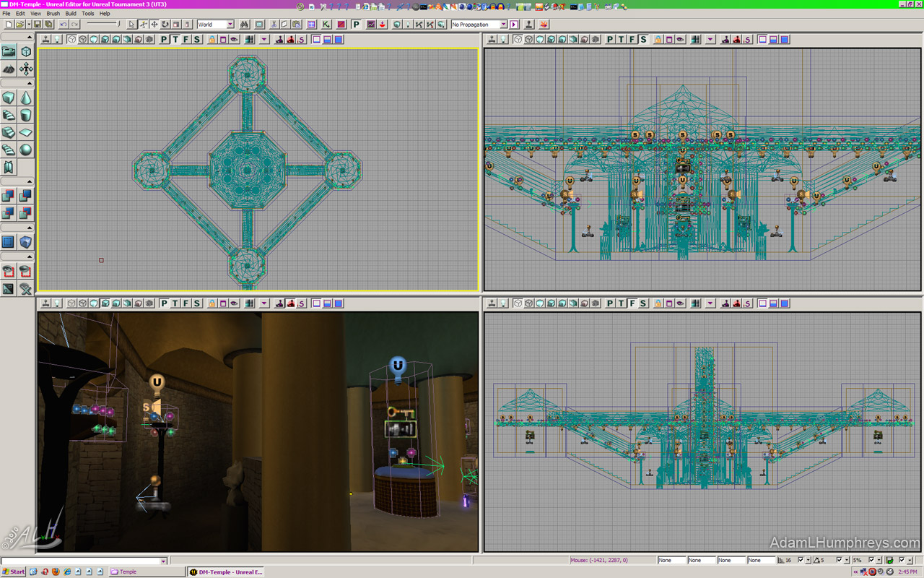Open the Build menu
924x578 pixels.
coord(71,14)
